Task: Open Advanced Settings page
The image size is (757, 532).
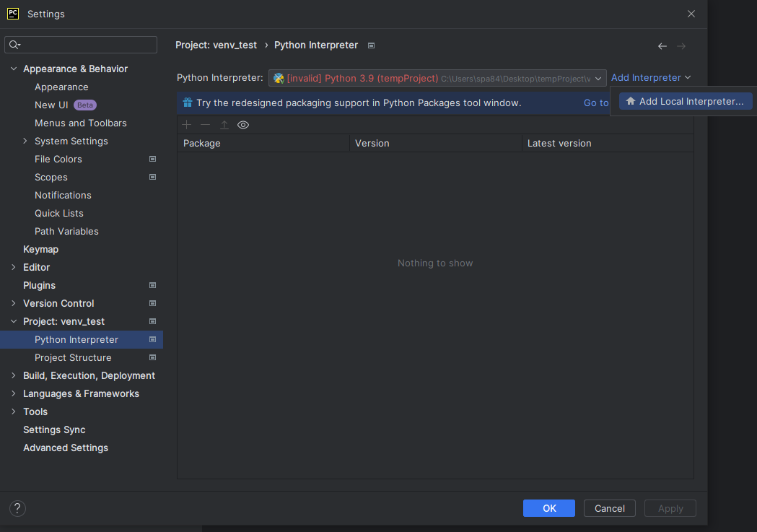Action: point(66,448)
